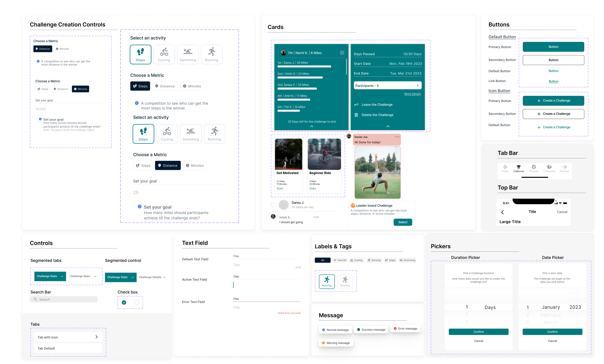The image size is (604, 364).
Task: Open the Discover compass icon in Tab Bar
Action: pos(534,167)
